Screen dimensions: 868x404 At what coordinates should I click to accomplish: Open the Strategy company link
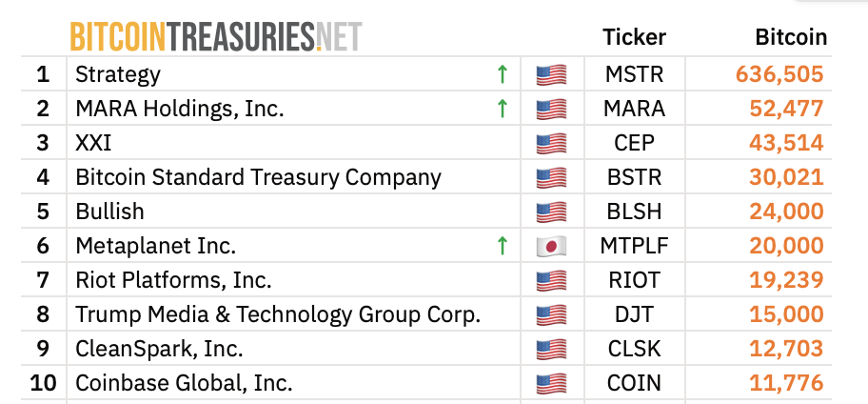[118, 74]
